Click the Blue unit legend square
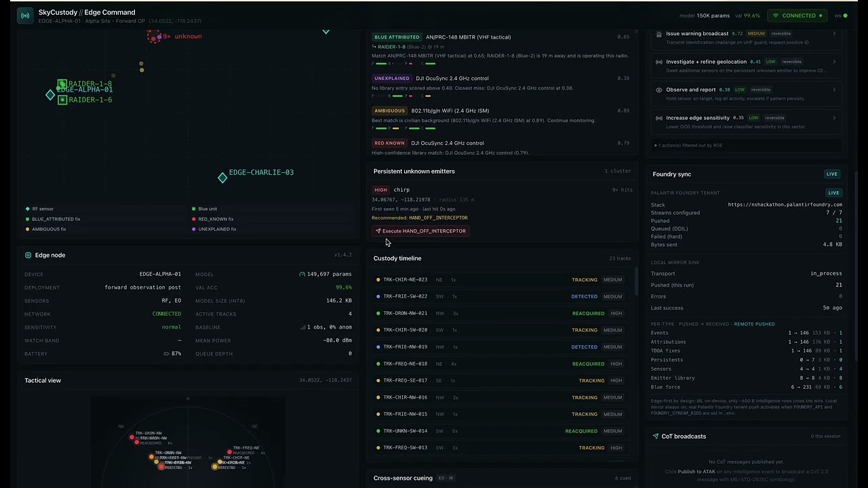The image size is (868, 488). pyautogui.click(x=193, y=209)
